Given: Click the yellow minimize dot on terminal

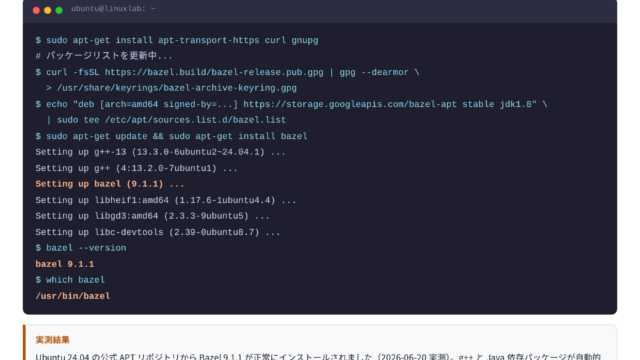Looking at the screenshot, I should pos(47,10).
